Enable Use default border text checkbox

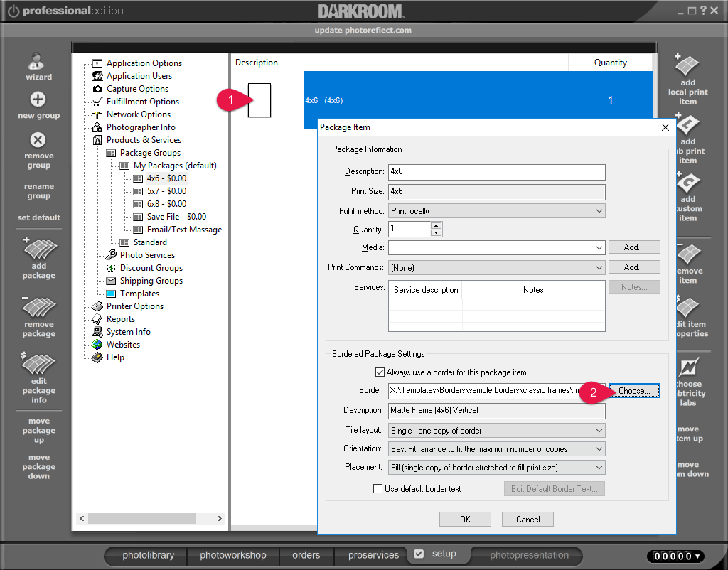(x=378, y=489)
